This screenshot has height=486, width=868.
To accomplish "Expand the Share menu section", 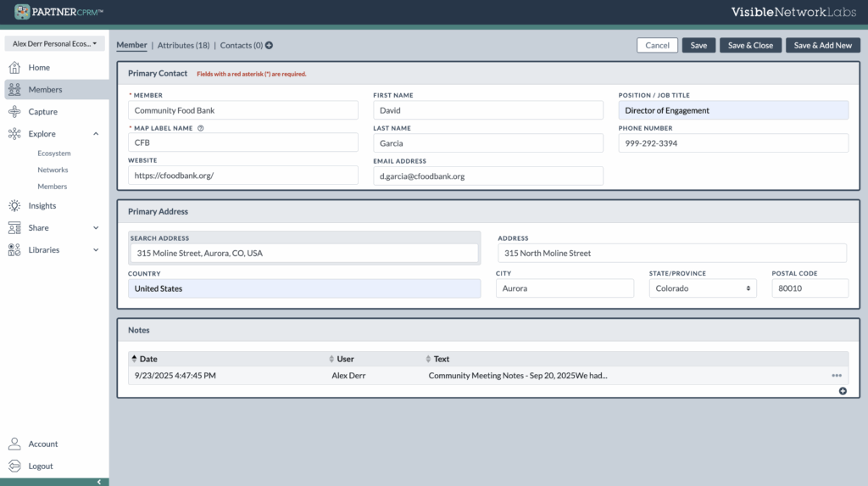I will pyautogui.click(x=96, y=228).
